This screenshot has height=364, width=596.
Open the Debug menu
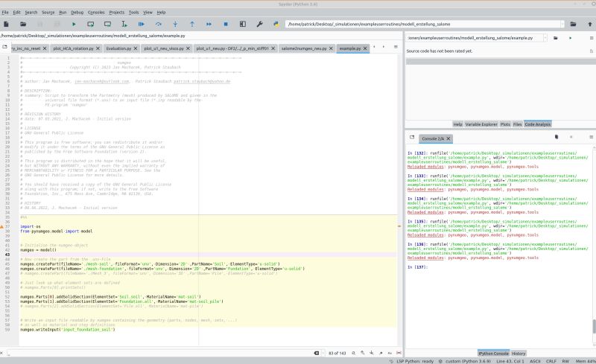[x=77, y=13]
